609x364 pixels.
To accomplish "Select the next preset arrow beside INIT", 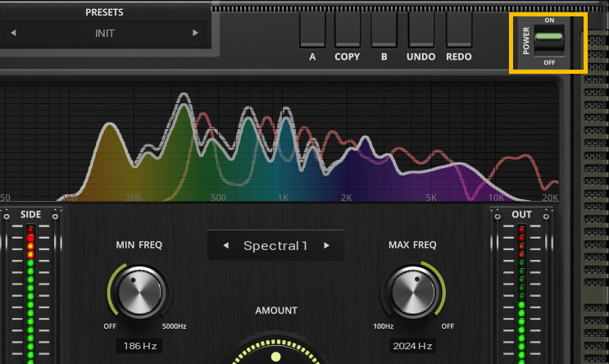I will click(x=195, y=33).
